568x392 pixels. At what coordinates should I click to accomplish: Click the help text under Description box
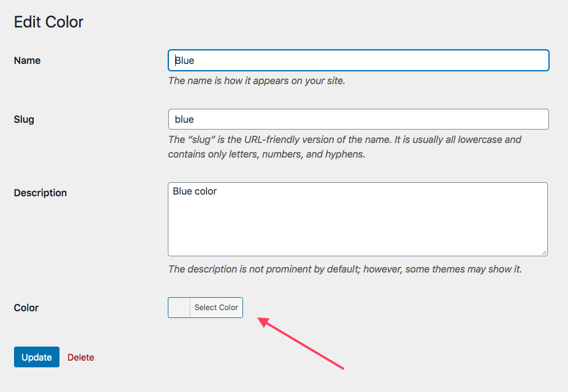pos(345,269)
